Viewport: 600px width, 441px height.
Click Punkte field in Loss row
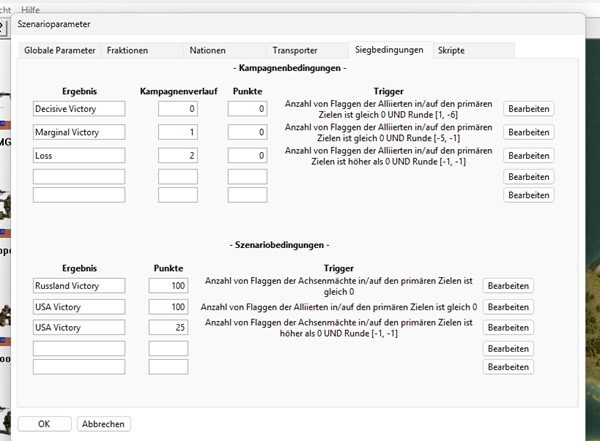click(x=248, y=155)
